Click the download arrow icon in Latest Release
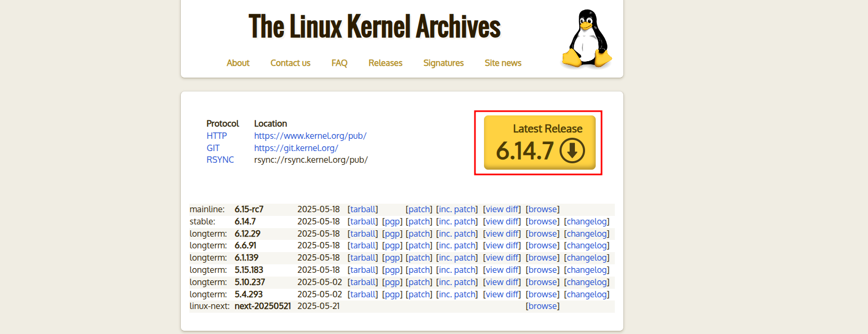868x334 pixels. (572, 151)
